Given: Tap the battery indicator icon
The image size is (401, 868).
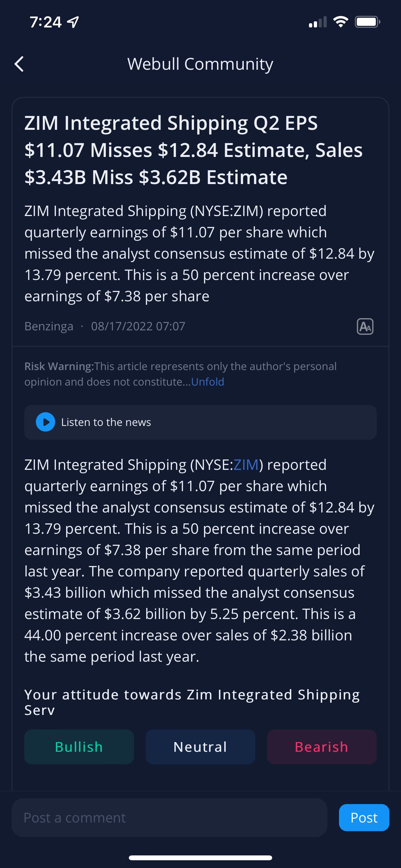Looking at the screenshot, I should pos(368,22).
